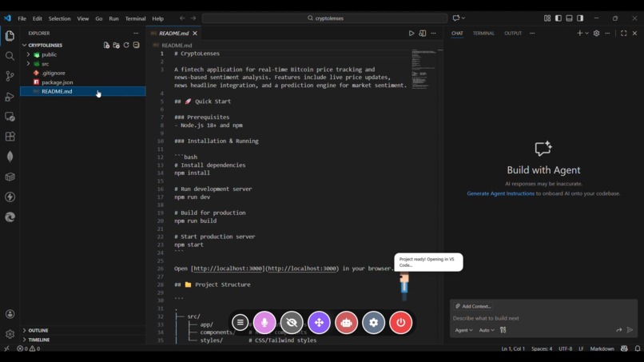644x362 pixels.
Task: Click the red power button in floating toolbar
Action: (x=400, y=323)
